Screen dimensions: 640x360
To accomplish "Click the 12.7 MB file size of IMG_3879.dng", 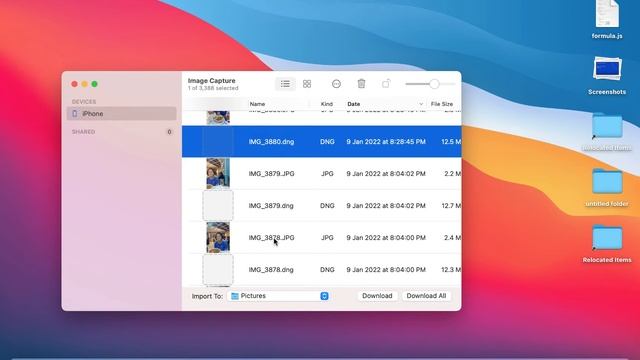I will pyautogui.click(x=451, y=206).
